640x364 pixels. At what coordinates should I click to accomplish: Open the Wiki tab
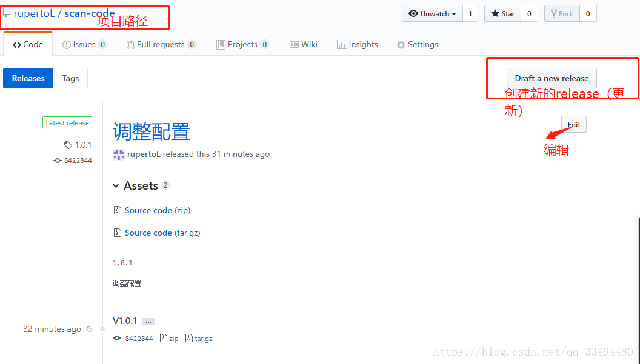303,44
